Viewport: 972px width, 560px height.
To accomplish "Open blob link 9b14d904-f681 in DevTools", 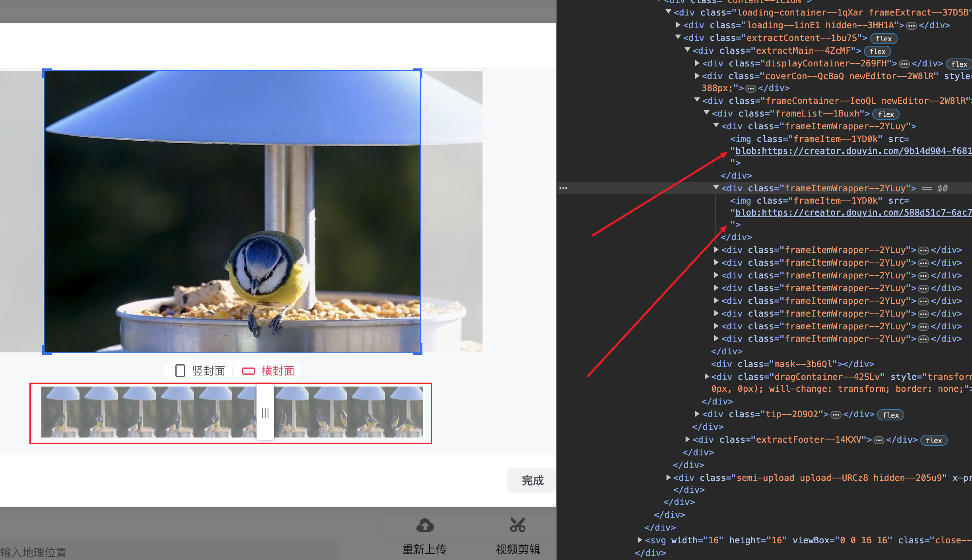I will click(x=853, y=151).
